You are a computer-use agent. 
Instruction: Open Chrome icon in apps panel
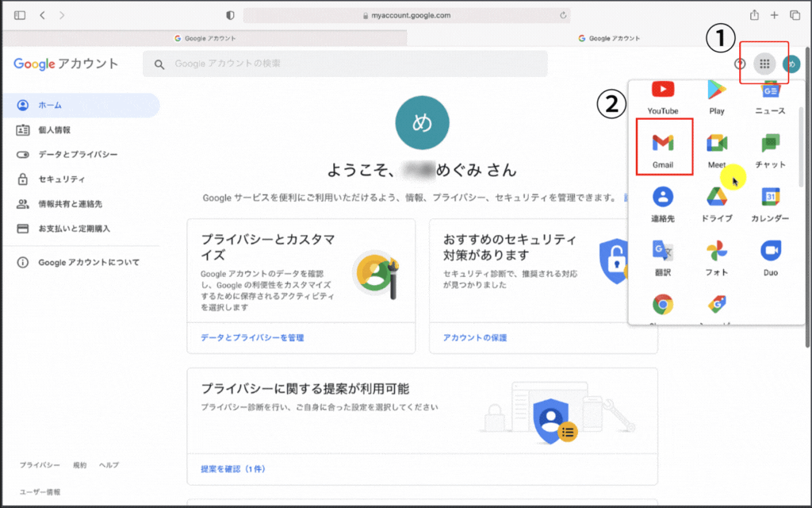pyautogui.click(x=663, y=305)
